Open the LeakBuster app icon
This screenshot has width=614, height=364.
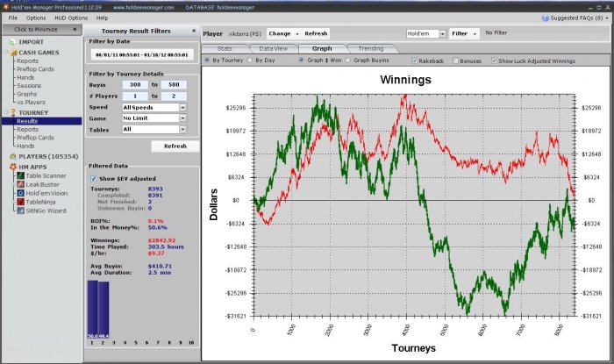[x=21, y=185]
